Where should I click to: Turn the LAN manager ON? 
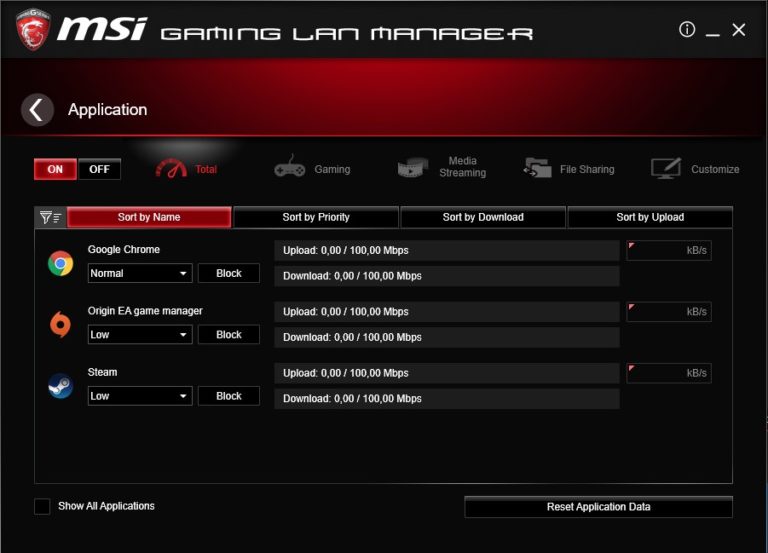[55, 169]
